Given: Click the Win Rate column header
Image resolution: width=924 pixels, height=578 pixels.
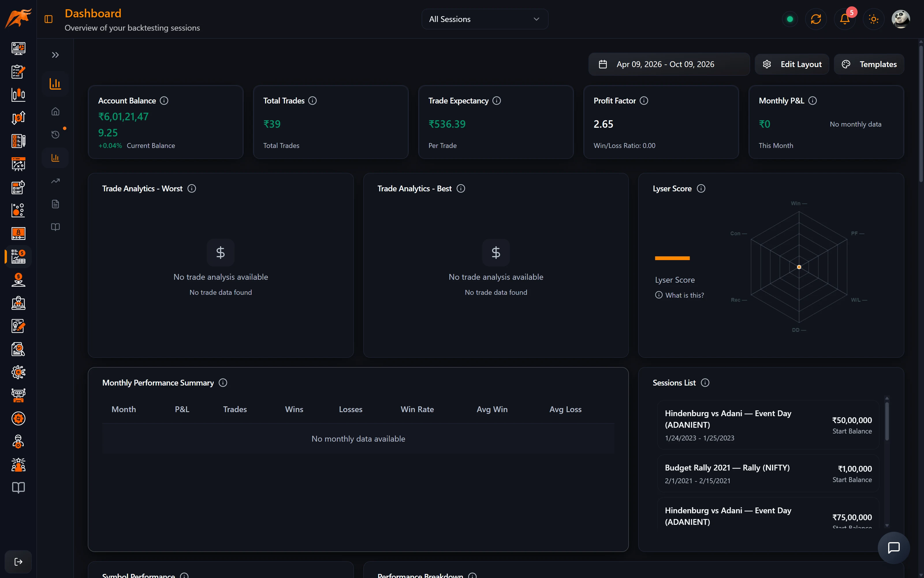Looking at the screenshot, I should tap(417, 410).
